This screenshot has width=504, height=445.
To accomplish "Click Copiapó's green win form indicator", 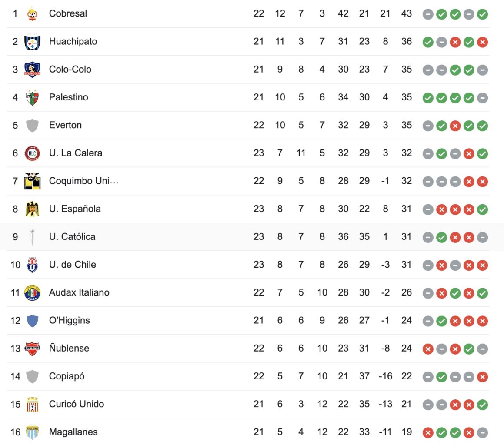I will point(442,376).
